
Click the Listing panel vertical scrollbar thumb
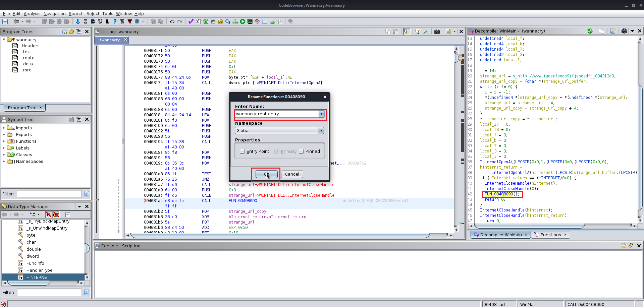[x=456, y=58]
